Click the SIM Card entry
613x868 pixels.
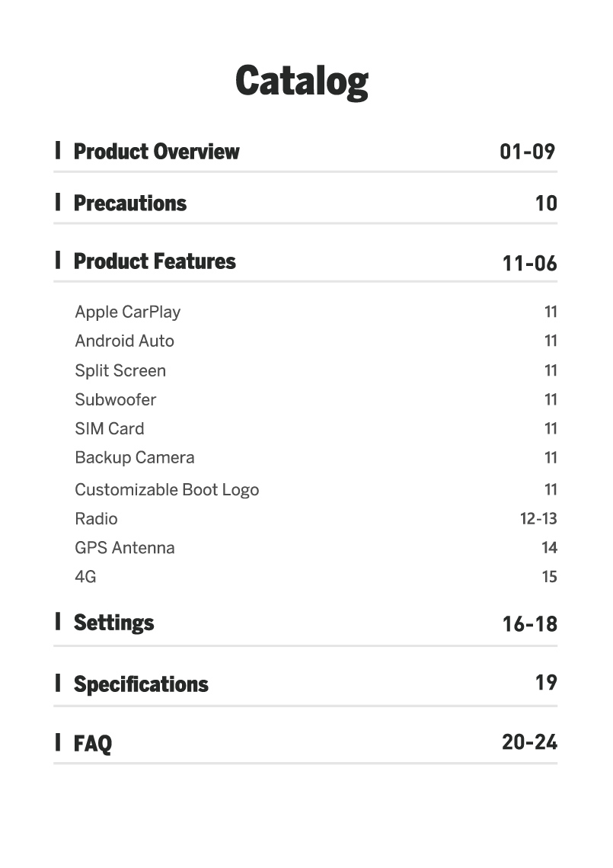coord(109,428)
